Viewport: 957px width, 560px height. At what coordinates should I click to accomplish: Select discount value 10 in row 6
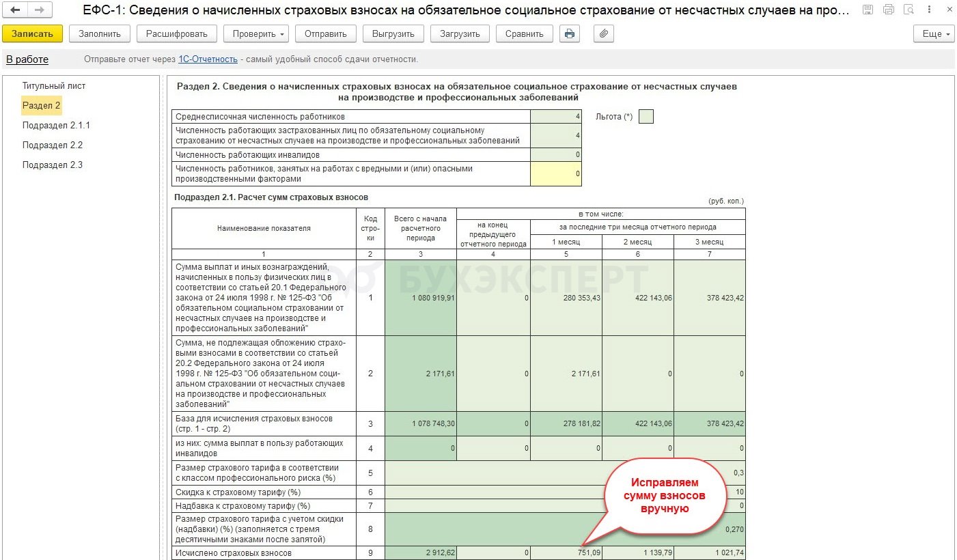566,492
